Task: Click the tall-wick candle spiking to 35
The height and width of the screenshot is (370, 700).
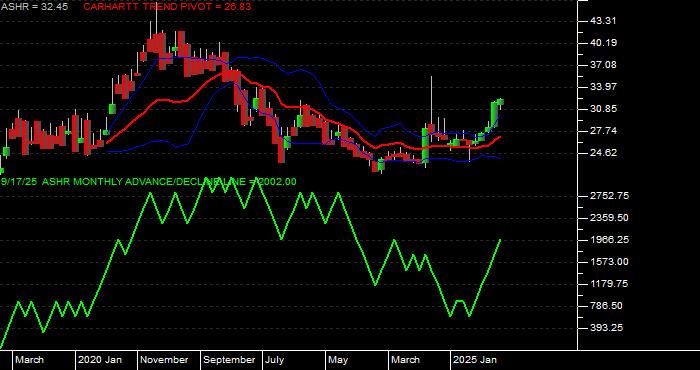Action: (x=431, y=109)
